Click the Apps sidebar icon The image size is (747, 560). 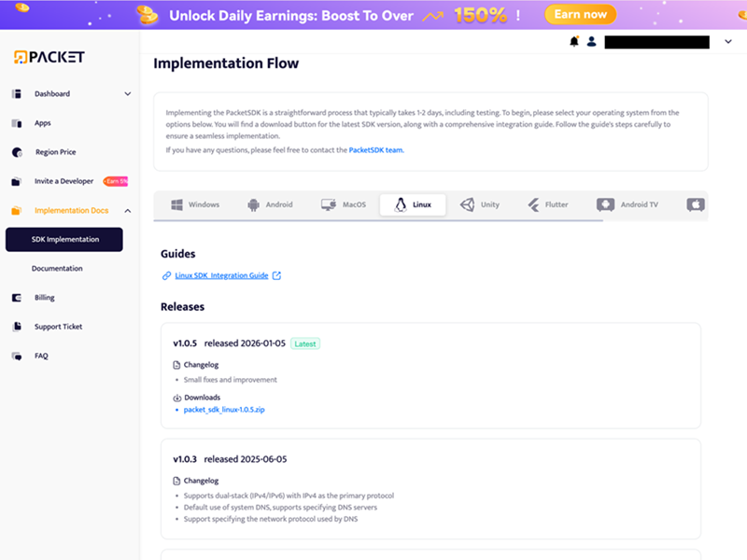tap(17, 123)
